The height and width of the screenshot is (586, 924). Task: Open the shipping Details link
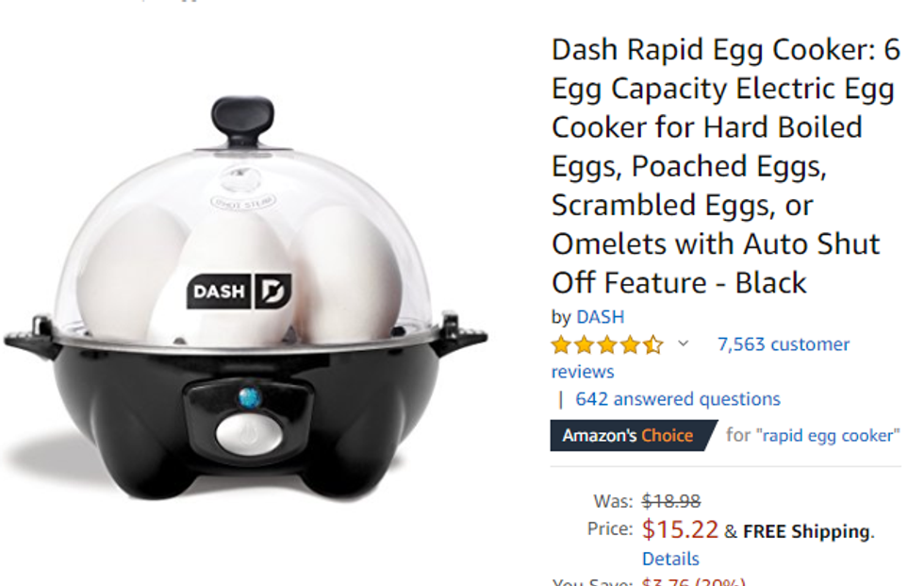[x=670, y=559]
